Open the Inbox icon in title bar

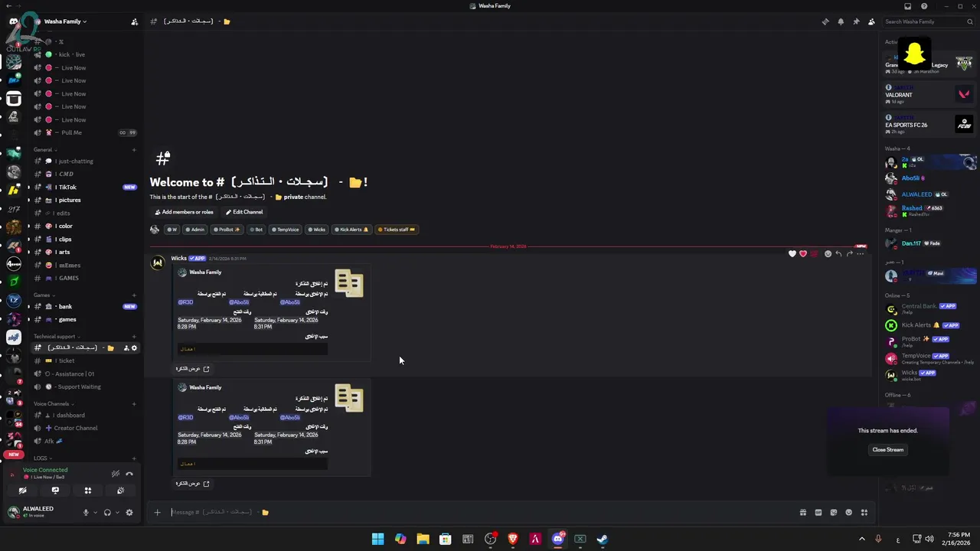tap(908, 6)
